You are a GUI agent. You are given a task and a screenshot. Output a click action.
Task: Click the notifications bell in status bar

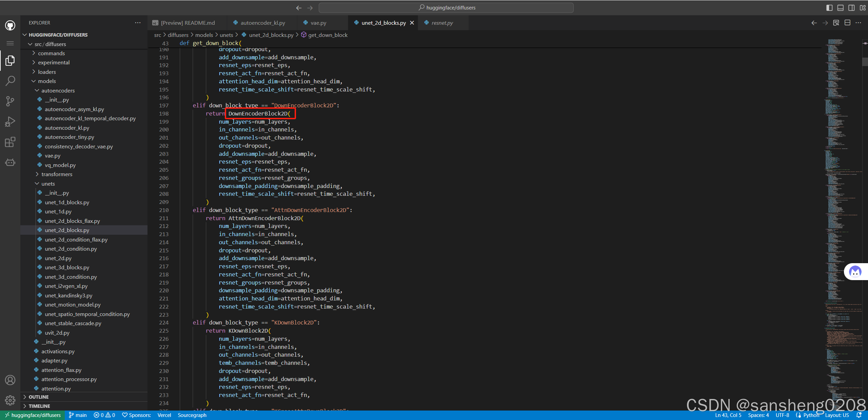(859, 415)
